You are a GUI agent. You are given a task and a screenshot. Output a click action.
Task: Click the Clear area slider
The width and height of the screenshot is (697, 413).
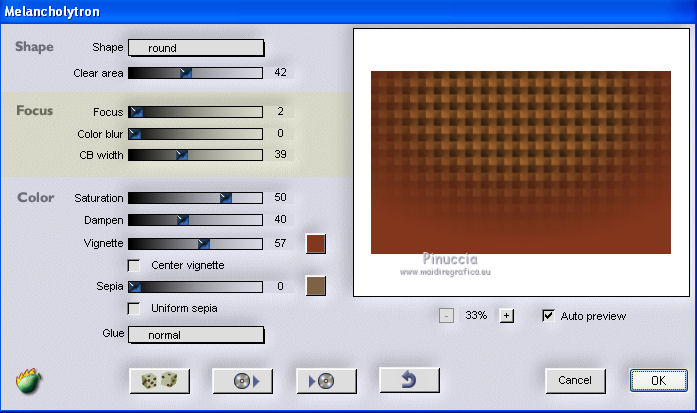point(195,73)
